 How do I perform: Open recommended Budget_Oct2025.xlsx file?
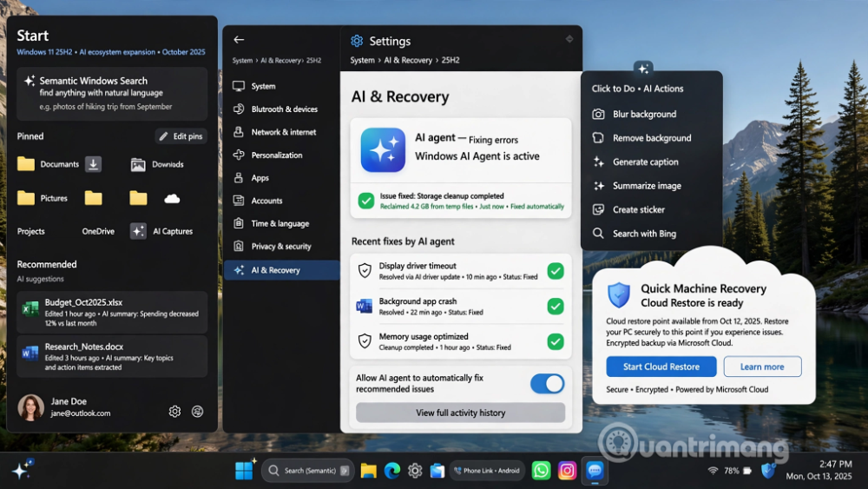[x=112, y=313]
